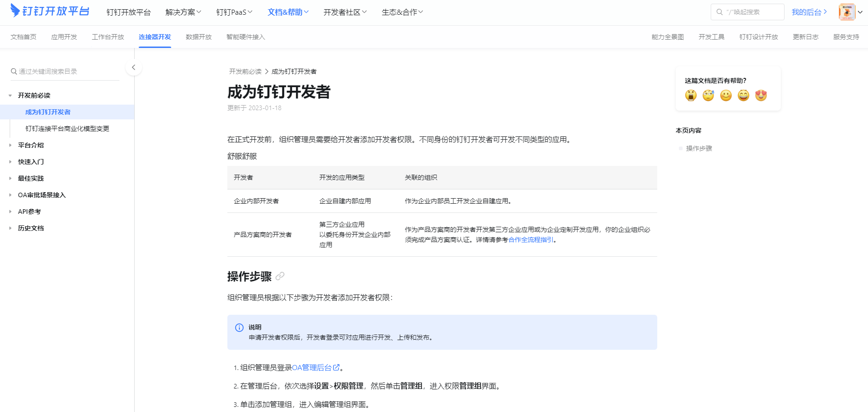Screen dimensions: 868x412
Task: Open the 钉钉PaaS dropdown menu
Action: point(234,12)
